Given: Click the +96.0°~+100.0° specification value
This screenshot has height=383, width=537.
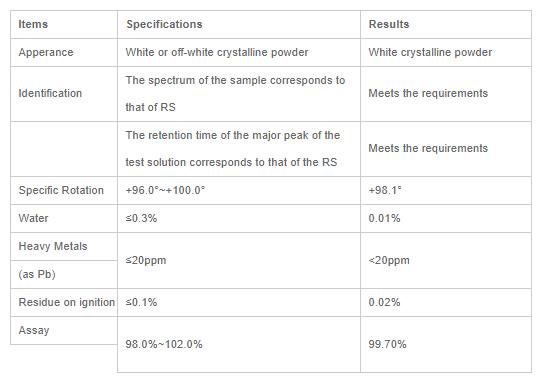Looking at the screenshot, I should (165, 190).
